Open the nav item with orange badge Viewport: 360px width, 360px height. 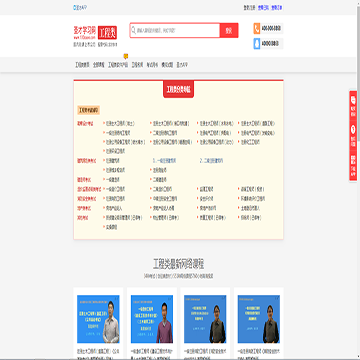118,65
